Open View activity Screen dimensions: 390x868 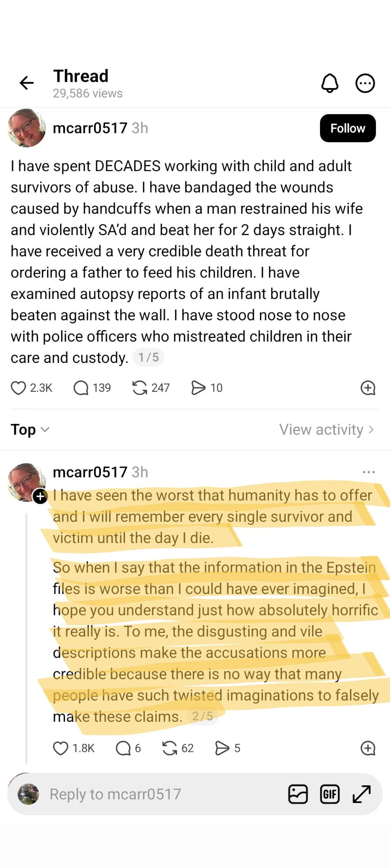pos(326,429)
